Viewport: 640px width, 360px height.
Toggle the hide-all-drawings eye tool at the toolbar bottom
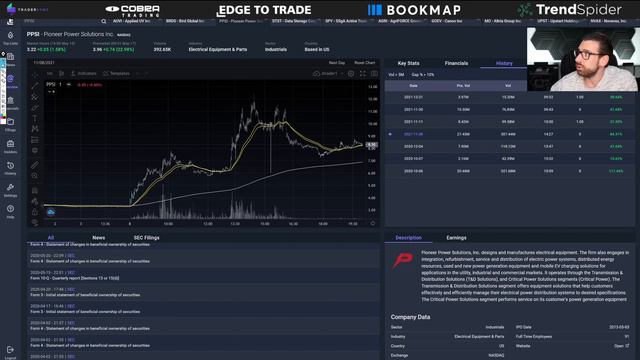(x=35, y=222)
